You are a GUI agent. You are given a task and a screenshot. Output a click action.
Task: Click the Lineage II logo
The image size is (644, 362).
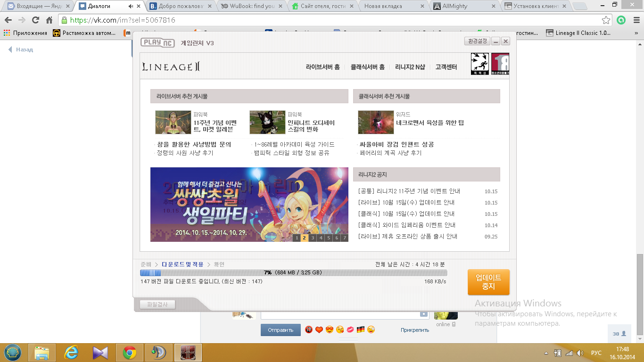[x=171, y=67]
